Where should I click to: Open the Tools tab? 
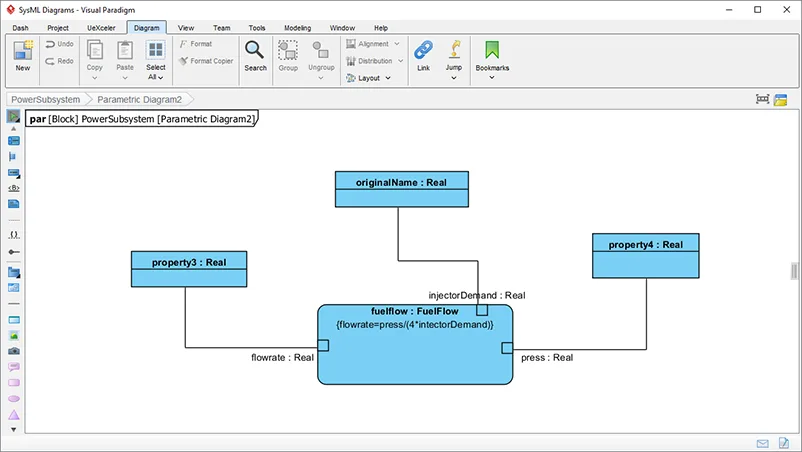257,28
